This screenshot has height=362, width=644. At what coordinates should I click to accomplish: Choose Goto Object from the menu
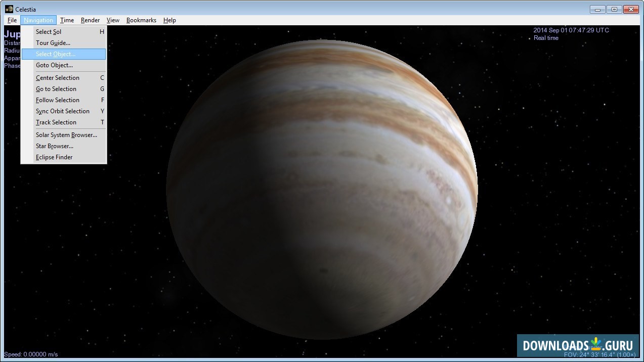pos(64,65)
